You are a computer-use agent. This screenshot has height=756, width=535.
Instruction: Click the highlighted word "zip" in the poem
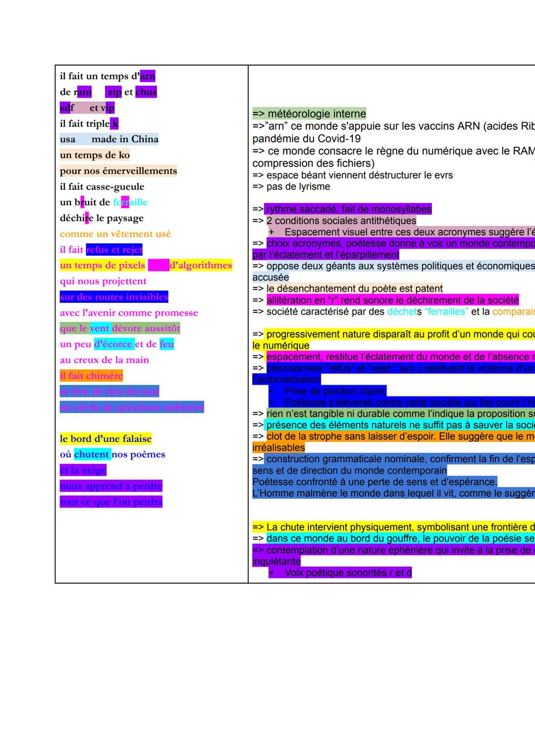[114, 92]
